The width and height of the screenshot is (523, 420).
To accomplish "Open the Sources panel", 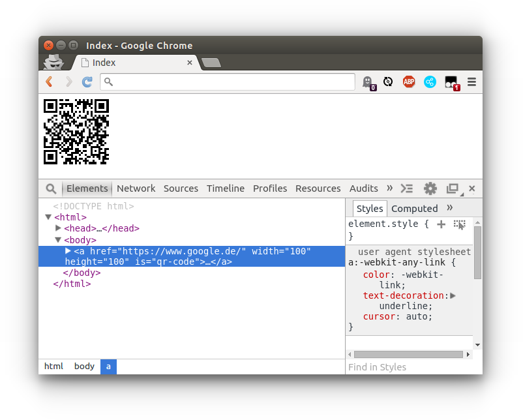I will (x=181, y=188).
